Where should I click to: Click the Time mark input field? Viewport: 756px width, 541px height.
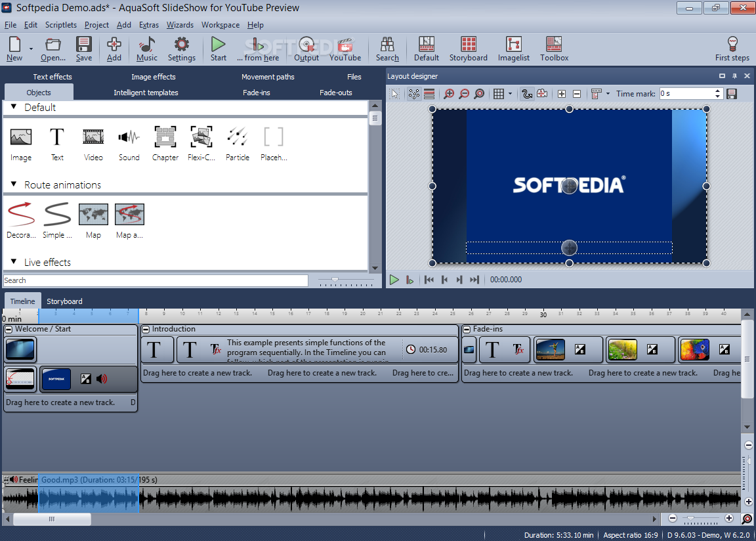686,93
